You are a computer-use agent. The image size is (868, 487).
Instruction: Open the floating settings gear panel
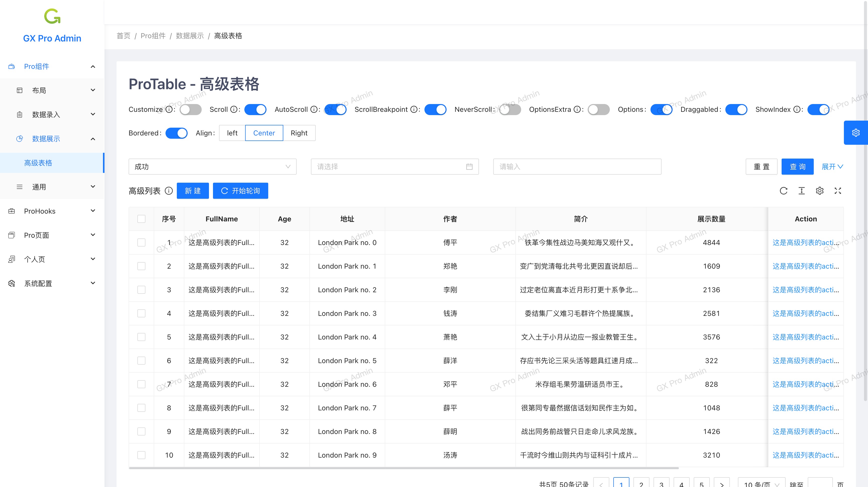(856, 133)
